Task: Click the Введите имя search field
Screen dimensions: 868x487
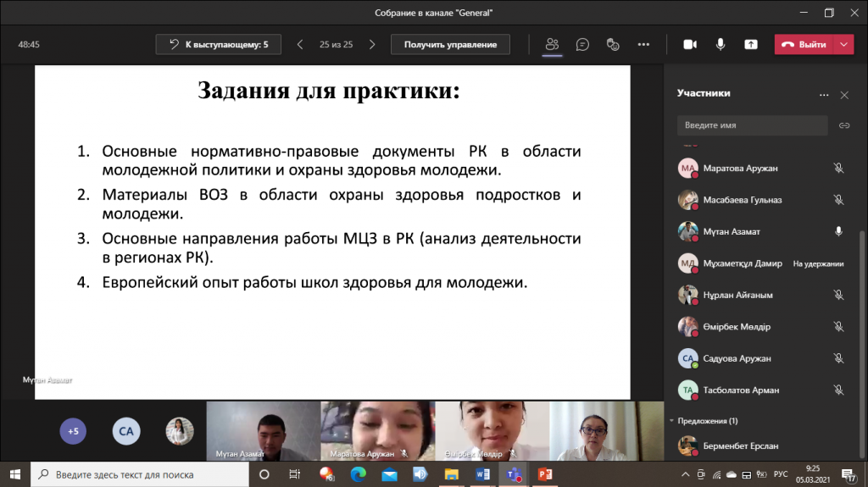Action: coord(752,125)
